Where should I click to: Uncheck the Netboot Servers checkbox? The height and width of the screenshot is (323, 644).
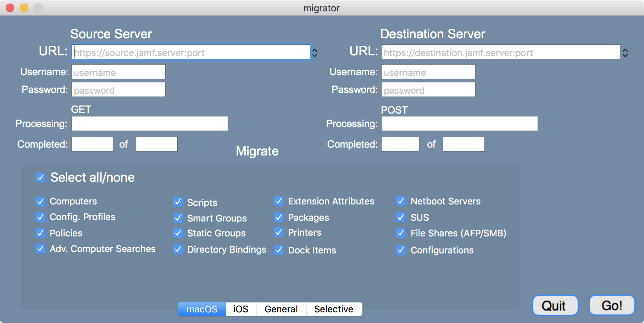401,201
